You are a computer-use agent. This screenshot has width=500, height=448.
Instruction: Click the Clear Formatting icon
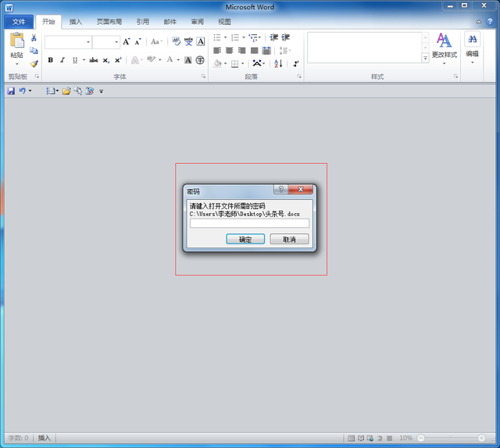point(176,41)
